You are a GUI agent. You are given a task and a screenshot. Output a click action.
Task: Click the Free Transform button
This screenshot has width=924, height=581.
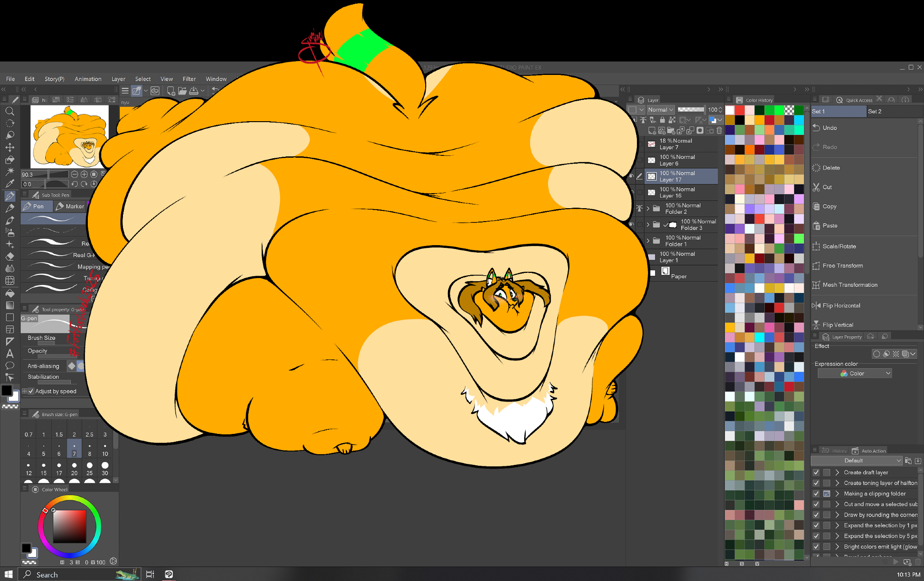842,266
